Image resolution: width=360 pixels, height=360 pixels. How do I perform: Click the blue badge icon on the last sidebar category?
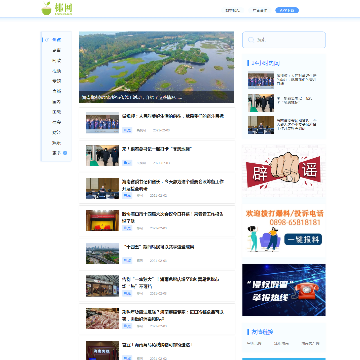[65, 153]
